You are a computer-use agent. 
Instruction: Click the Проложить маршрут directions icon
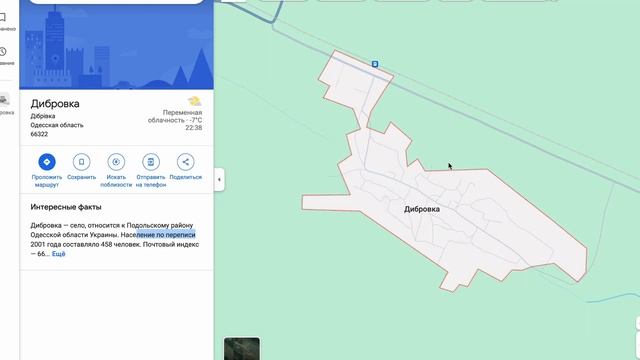47,162
